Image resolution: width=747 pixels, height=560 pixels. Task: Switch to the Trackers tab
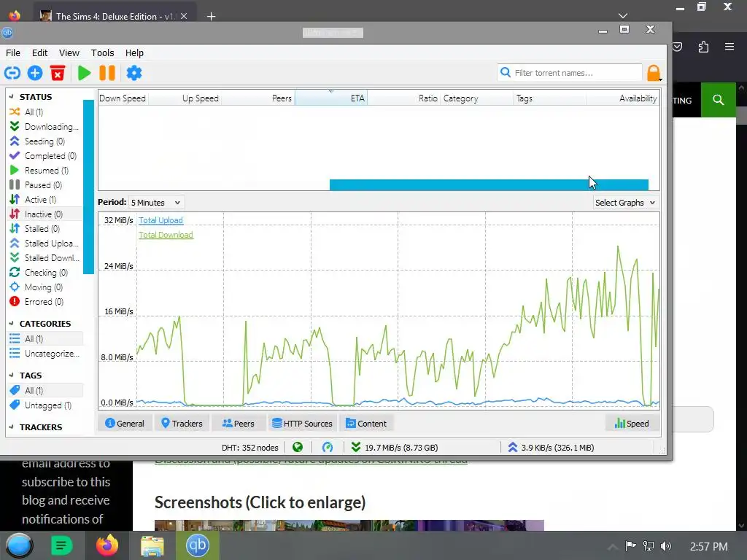coord(182,424)
